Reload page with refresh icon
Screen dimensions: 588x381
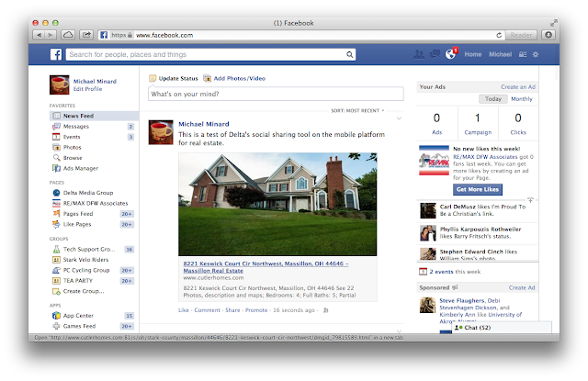[x=499, y=35]
